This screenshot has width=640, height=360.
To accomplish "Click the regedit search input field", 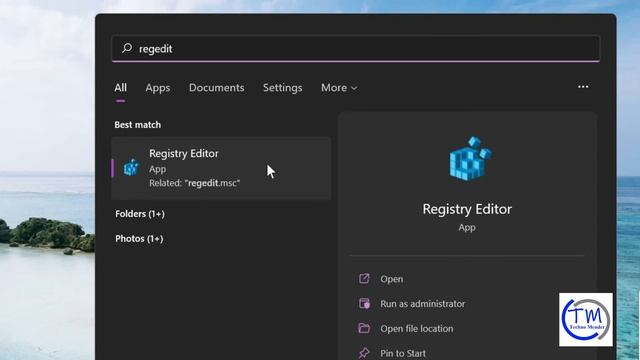I will tap(356, 49).
